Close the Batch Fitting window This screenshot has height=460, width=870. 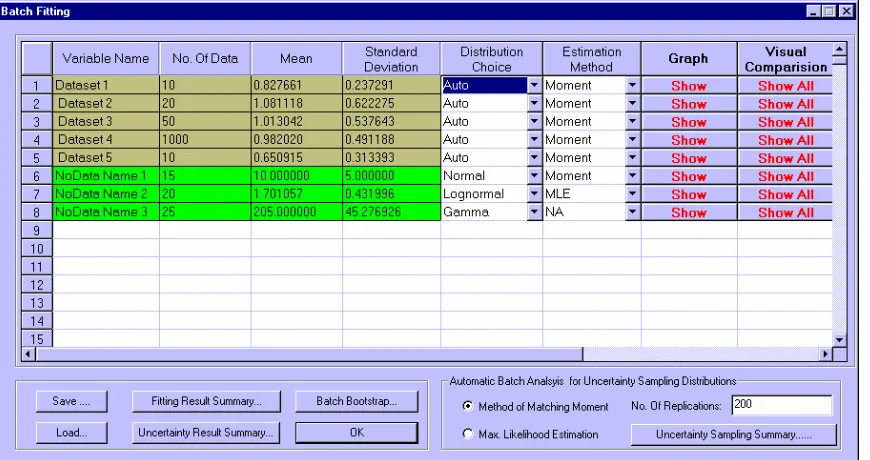846,11
